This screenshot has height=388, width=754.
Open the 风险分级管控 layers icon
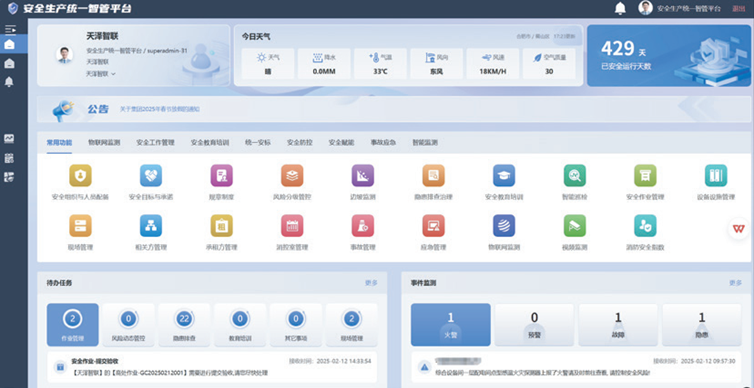point(292,175)
